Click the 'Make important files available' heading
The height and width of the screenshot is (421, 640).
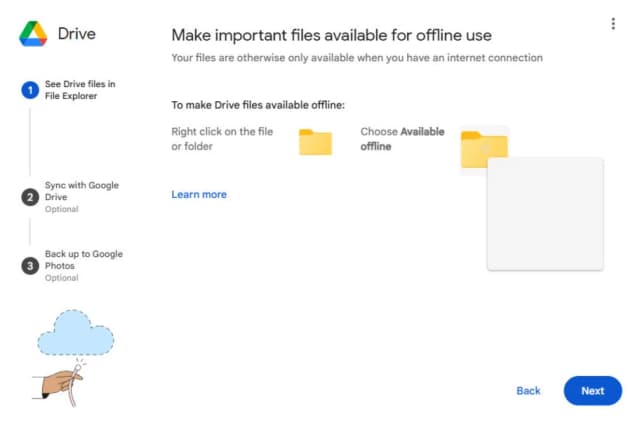tap(331, 35)
